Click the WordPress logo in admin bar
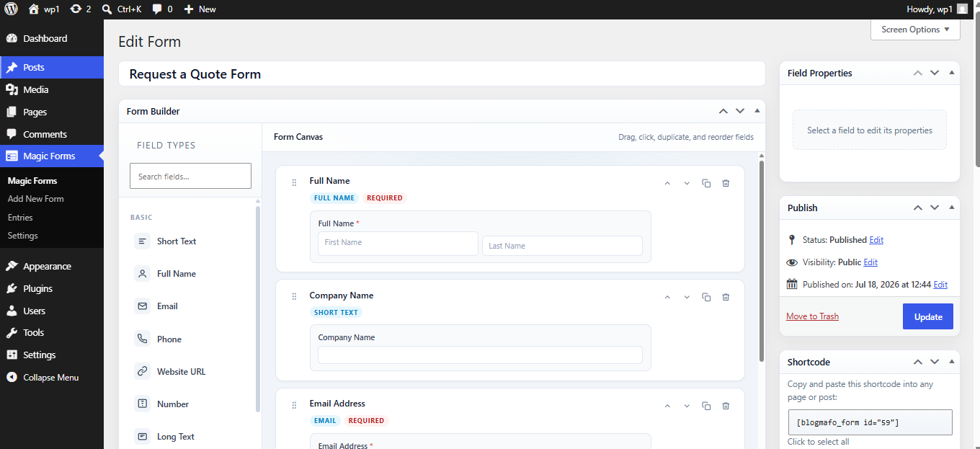Screen dimensions: 980x449 tap(11, 9)
